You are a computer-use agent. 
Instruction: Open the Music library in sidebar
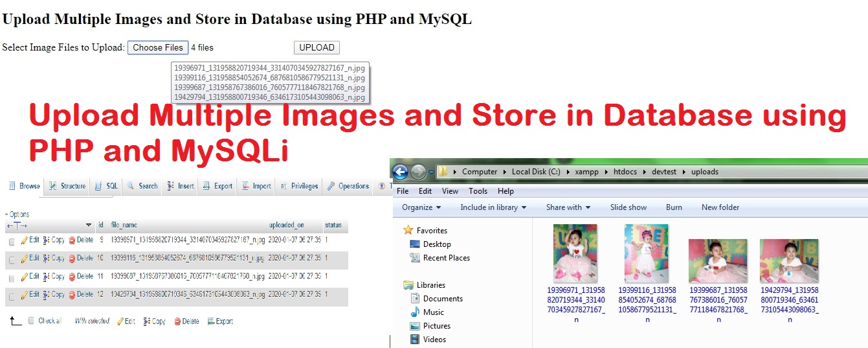click(427, 312)
